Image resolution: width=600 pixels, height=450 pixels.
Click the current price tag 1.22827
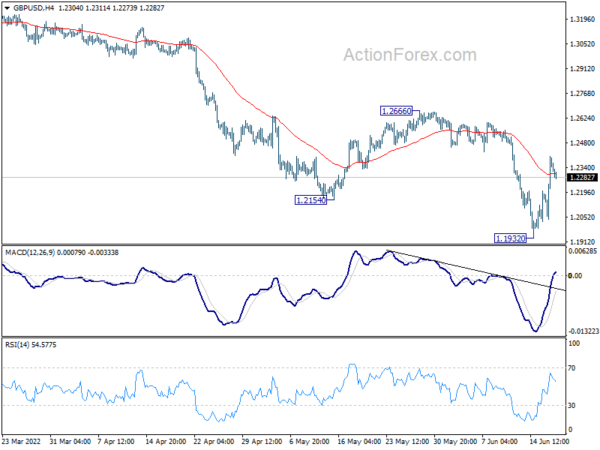click(x=582, y=178)
